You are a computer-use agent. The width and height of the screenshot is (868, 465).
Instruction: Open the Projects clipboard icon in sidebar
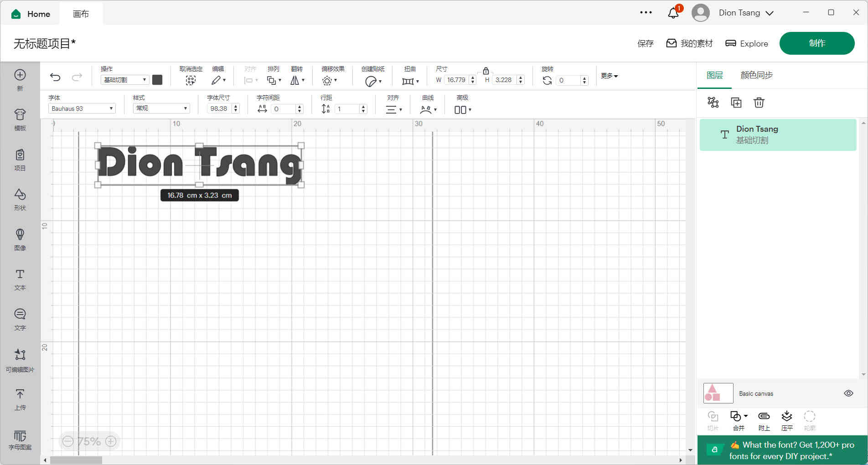20,155
